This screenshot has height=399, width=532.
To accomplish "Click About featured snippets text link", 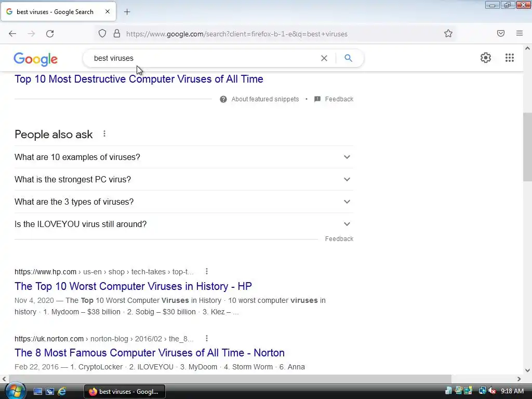I will point(265,99).
